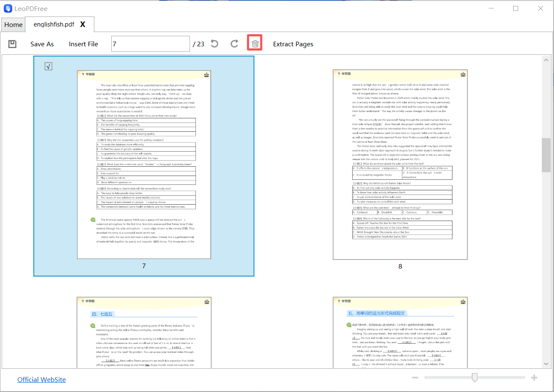
Task: Uncheck the page 7 selection checkbox
Action: [x=48, y=66]
